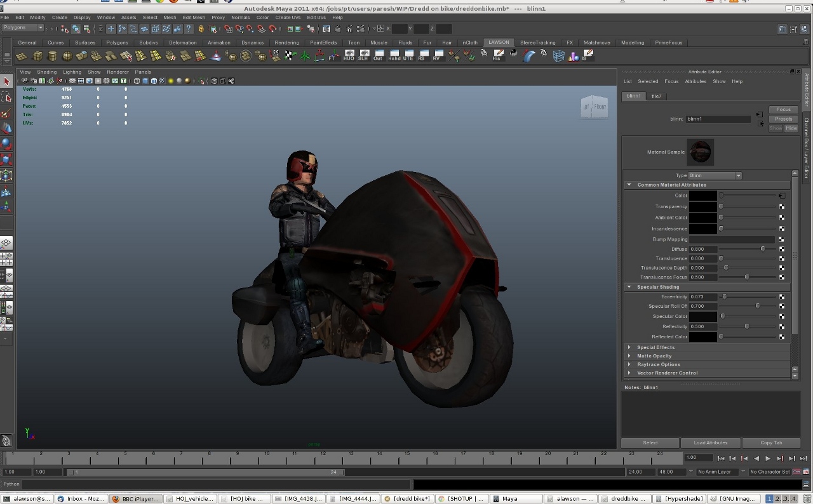Create polygon cube from shelf
Image resolution: width=813 pixels, height=504 pixels.
tap(37, 56)
